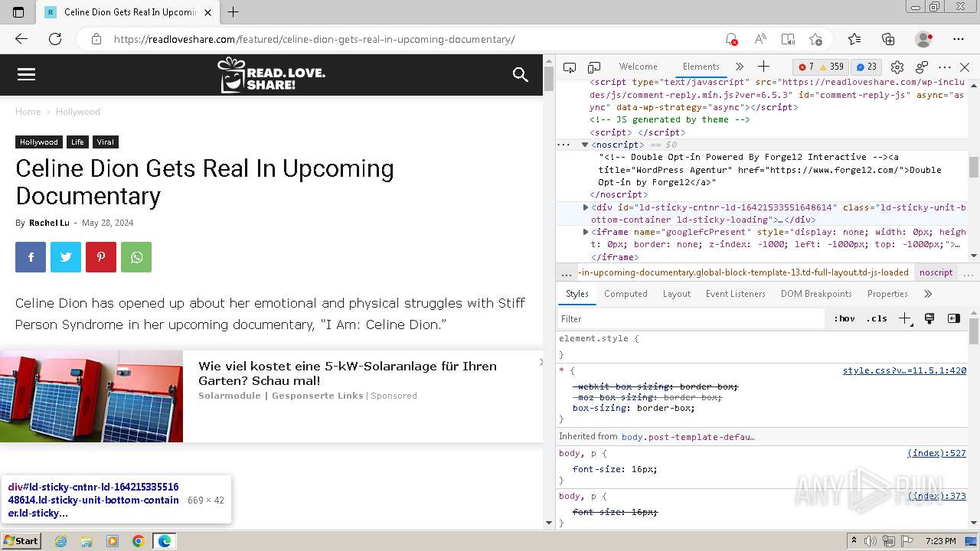Open the (index):527 source link
Image resolution: width=980 pixels, height=551 pixels.
[x=936, y=453]
